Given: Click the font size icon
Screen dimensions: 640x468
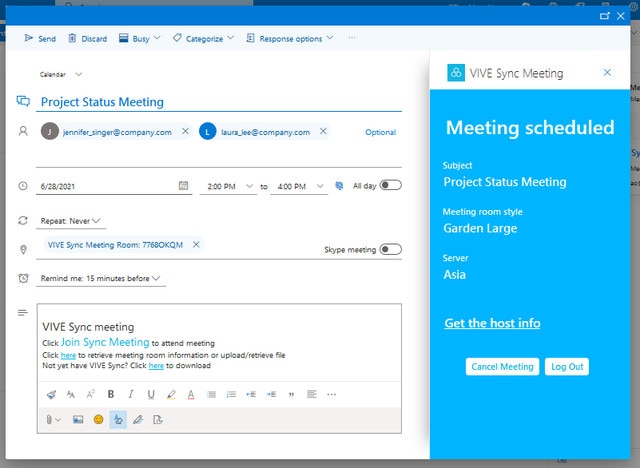Looking at the screenshot, I should pyautogui.click(x=71, y=394).
